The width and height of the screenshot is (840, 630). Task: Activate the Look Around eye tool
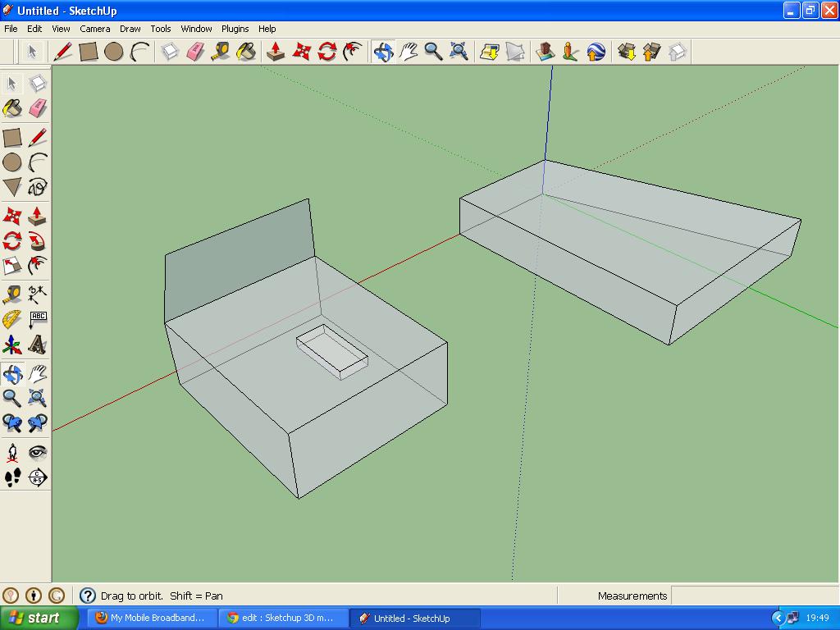[x=38, y=453]
